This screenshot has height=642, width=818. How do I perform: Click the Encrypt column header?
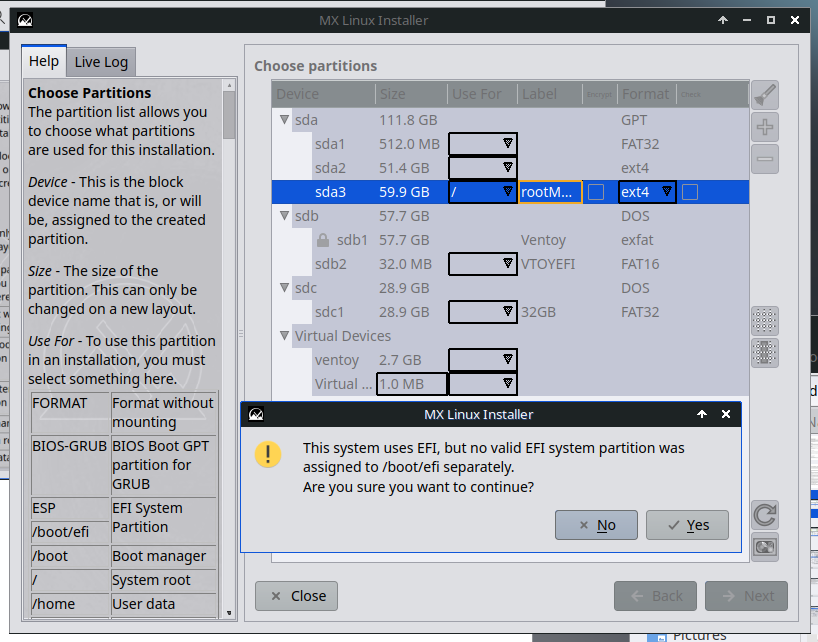599,94
